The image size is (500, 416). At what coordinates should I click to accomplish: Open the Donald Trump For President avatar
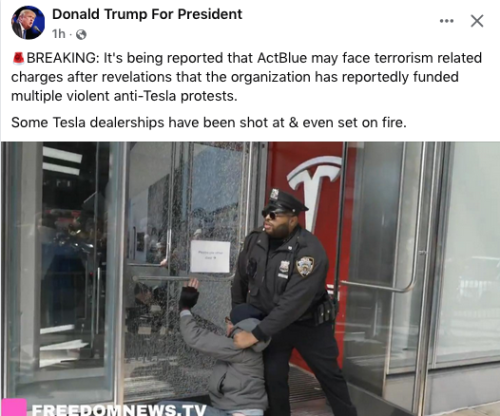[x=28, y=23]
